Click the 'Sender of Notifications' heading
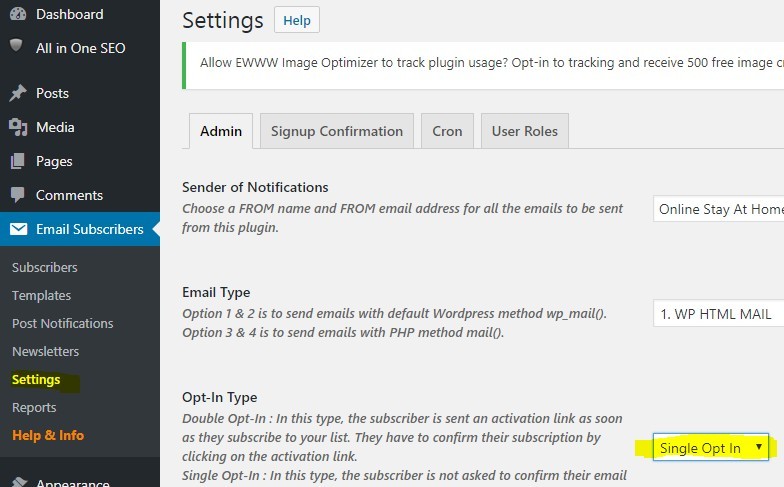This screenshot has height=487, width=784. (255, 187)
